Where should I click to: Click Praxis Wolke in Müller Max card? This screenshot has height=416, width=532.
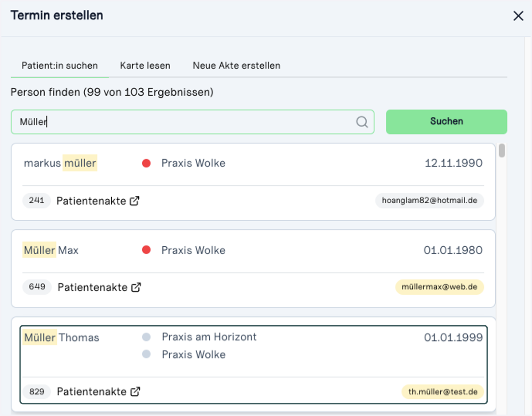tap(193, 250)
